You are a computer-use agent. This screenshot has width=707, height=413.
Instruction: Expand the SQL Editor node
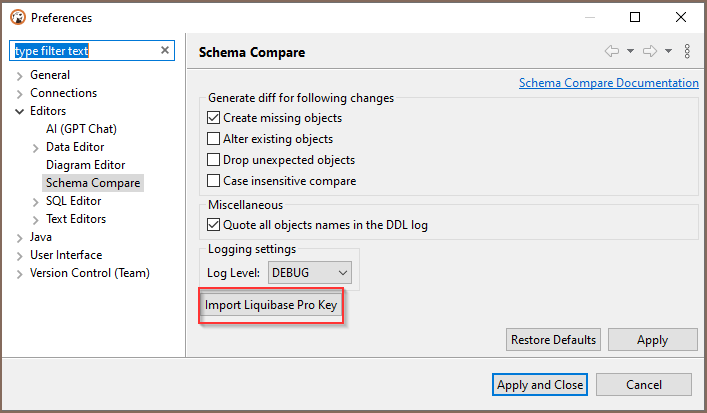coord(36,201)
